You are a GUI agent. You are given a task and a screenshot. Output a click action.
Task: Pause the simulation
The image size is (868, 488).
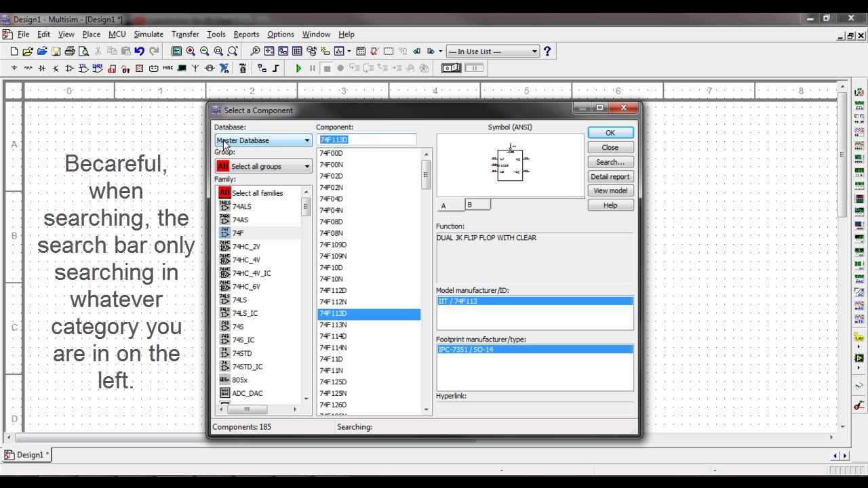(313, 68)
